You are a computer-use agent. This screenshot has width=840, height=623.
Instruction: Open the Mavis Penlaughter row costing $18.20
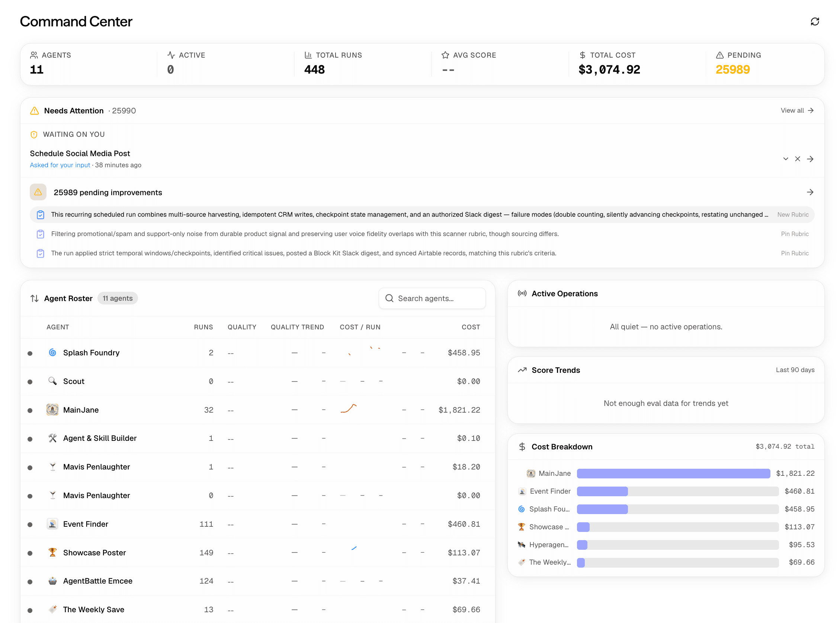257,467
